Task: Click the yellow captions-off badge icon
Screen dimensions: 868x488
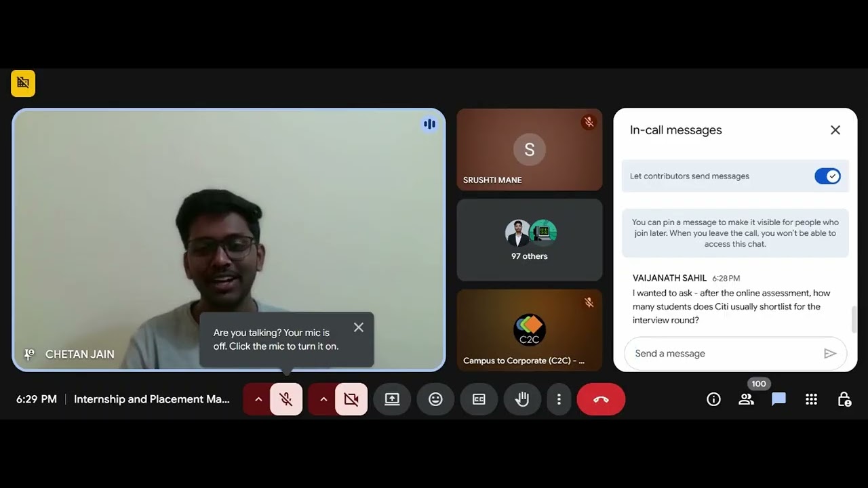Action: coord(23,83)
